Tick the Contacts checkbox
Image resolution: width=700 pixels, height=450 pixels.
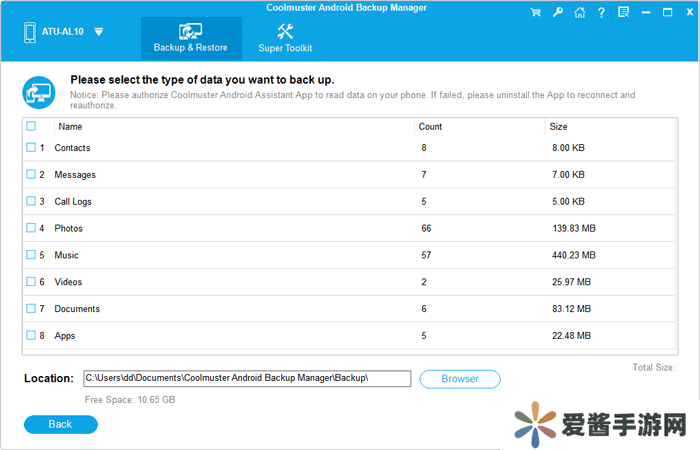pyautogui.click(x=31, y=148)
